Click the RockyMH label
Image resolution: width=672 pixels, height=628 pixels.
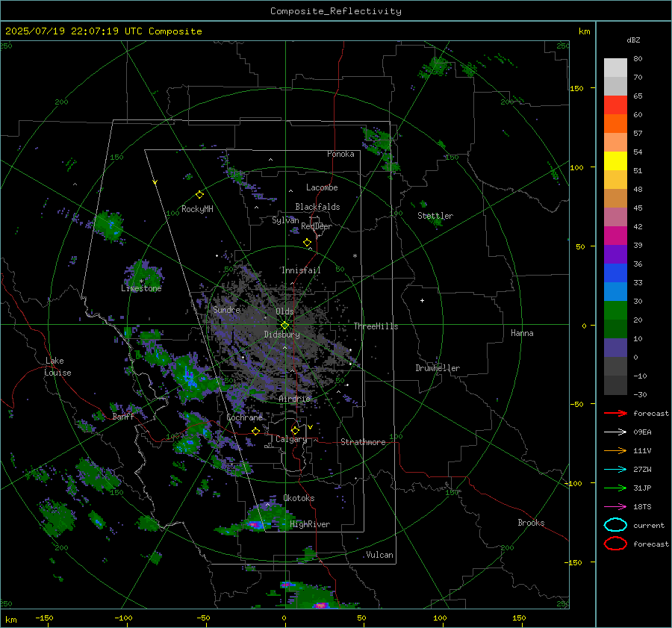coord(197,209)
